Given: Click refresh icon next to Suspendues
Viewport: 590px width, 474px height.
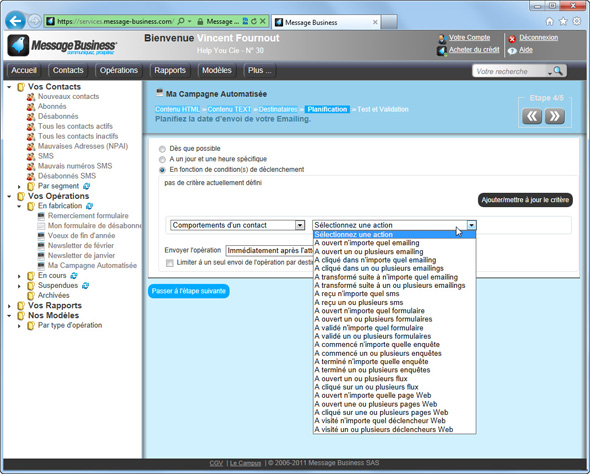Looking at the screenshot, I should 85,286.
